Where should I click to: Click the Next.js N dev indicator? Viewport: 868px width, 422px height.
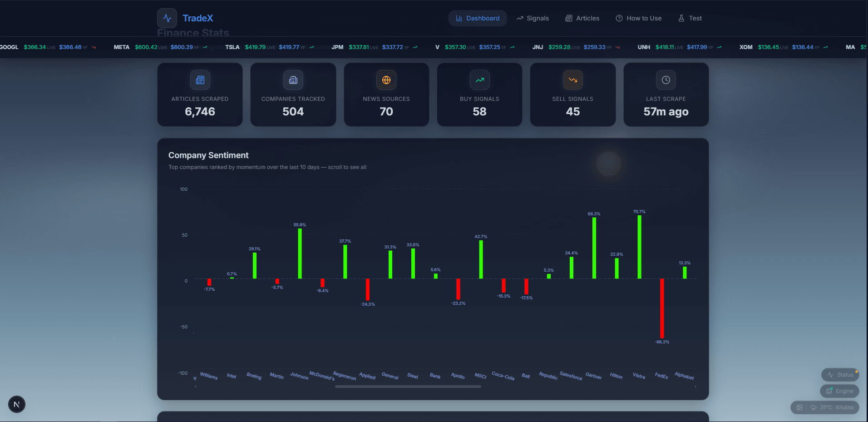click(17, 404)
